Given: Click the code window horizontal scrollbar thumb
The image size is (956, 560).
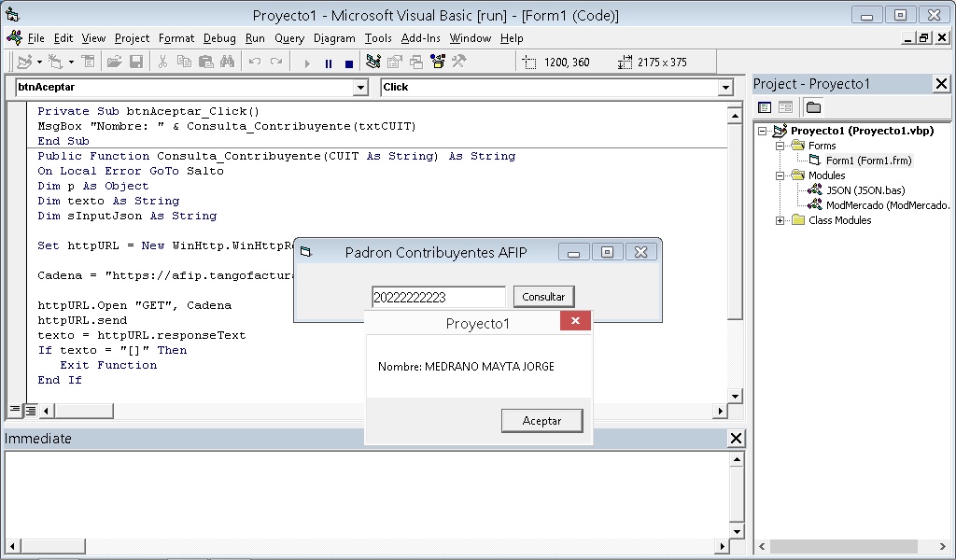Looking at the screenshot, I should pyautogui.click(x=83, y=411).
